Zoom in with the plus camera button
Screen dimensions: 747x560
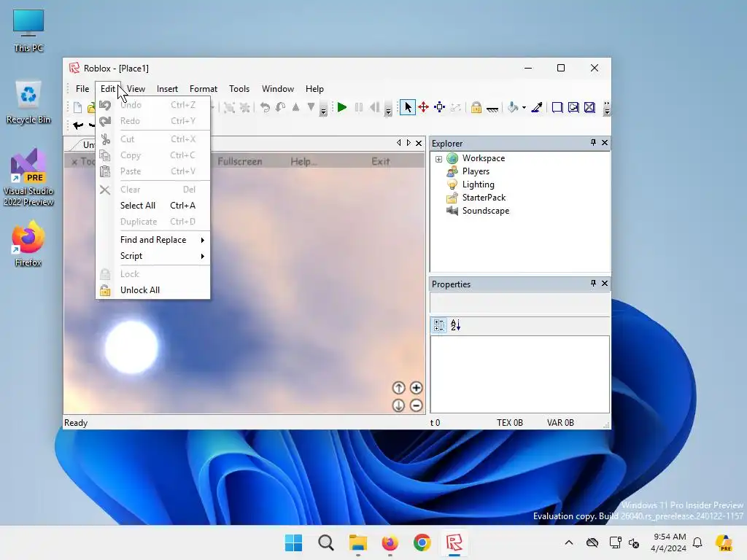tap(417, 388)
